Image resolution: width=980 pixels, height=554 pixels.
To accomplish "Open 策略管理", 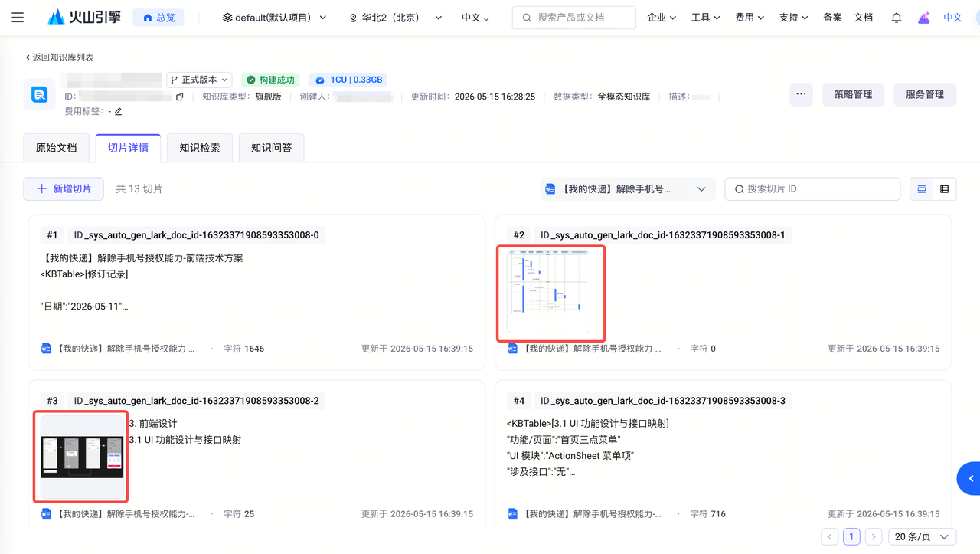I will [x=853, y=94].
